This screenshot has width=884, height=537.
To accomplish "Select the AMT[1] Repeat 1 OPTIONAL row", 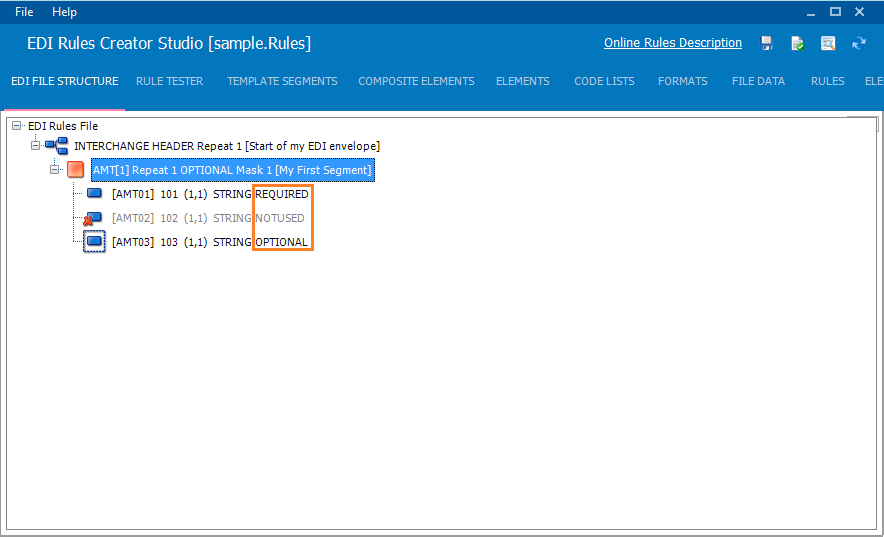I will coord(233,170).
